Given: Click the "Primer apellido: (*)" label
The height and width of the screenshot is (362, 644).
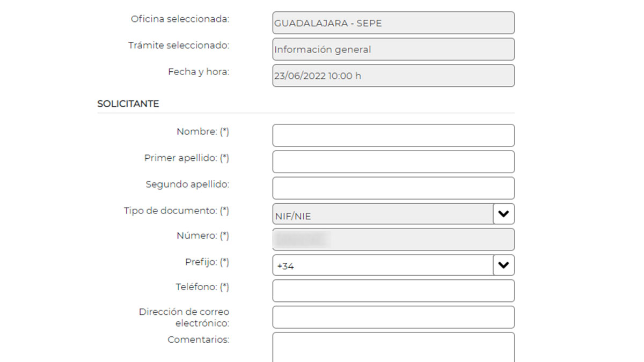Looking at the screenshot, I should click(x=186, y=158).
